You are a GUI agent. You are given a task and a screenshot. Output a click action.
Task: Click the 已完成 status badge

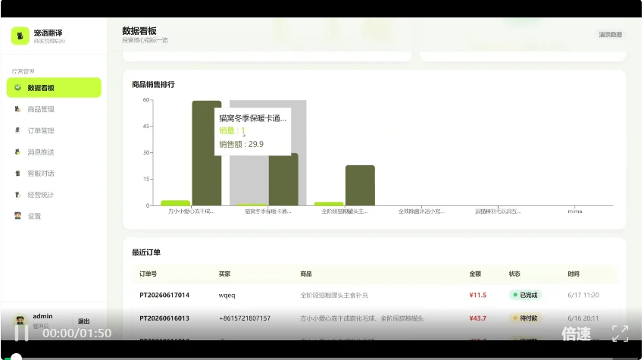pyautogui.click(x=525, y=295)
